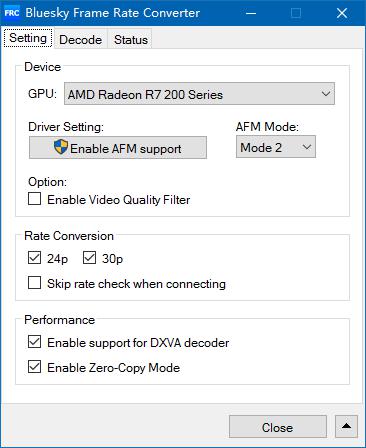
Task: Disable support for DXVA decoder
Action: point(35,342)
